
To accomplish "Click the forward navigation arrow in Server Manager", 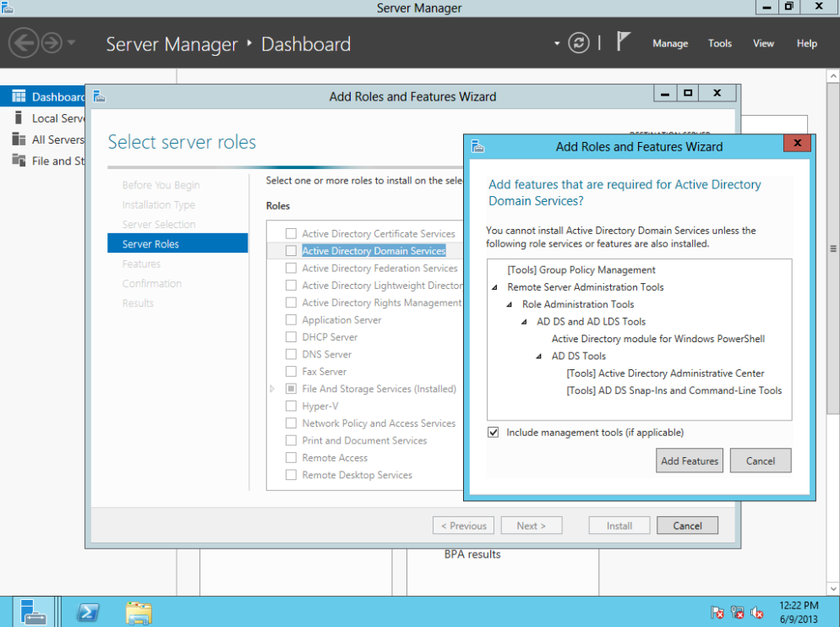I will (52, 43).
